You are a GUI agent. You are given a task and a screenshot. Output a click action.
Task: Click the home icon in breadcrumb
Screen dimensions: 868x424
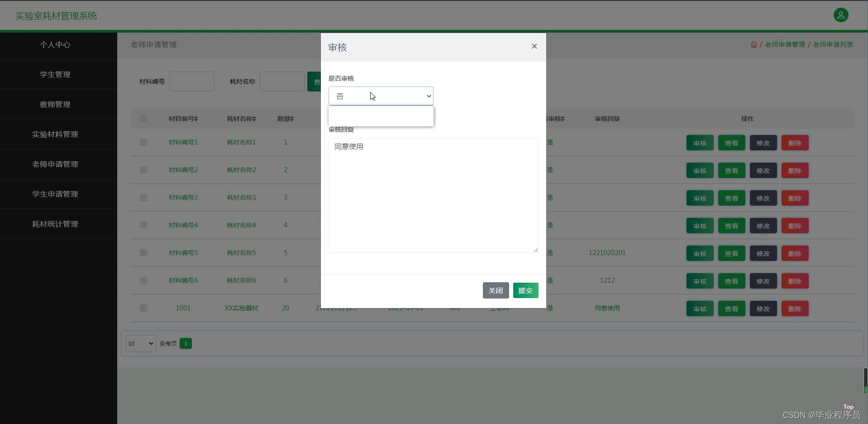(x=754, y=44)
